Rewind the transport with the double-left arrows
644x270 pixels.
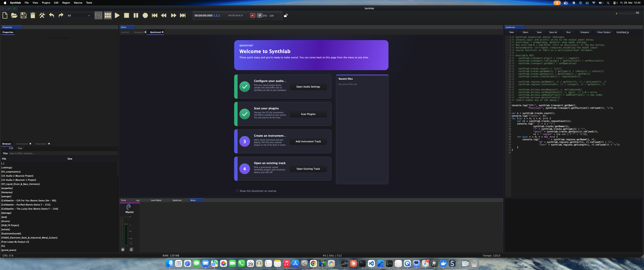164,16
